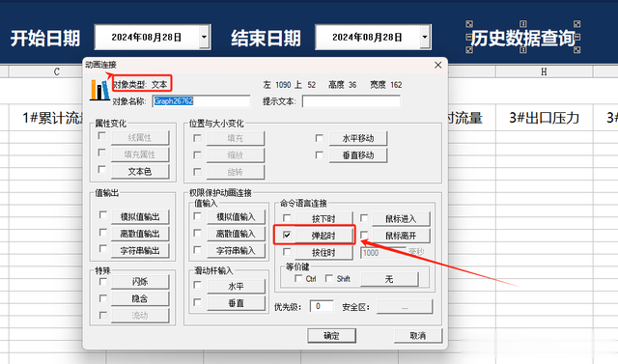
Task: Check the 鼠标离开 checkbox
Action: click(x=364, y=235)
